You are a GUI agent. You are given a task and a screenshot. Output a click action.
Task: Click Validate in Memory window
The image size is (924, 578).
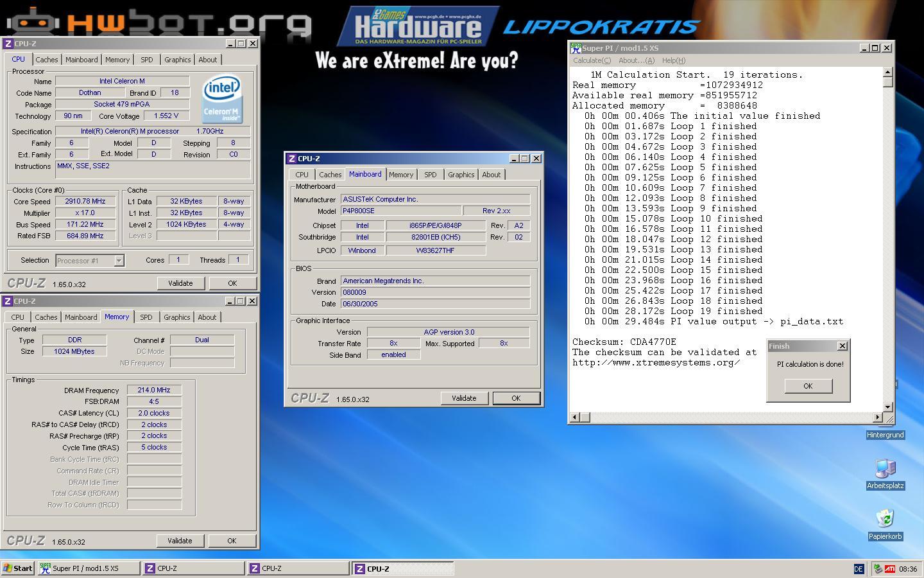(180, 541)
